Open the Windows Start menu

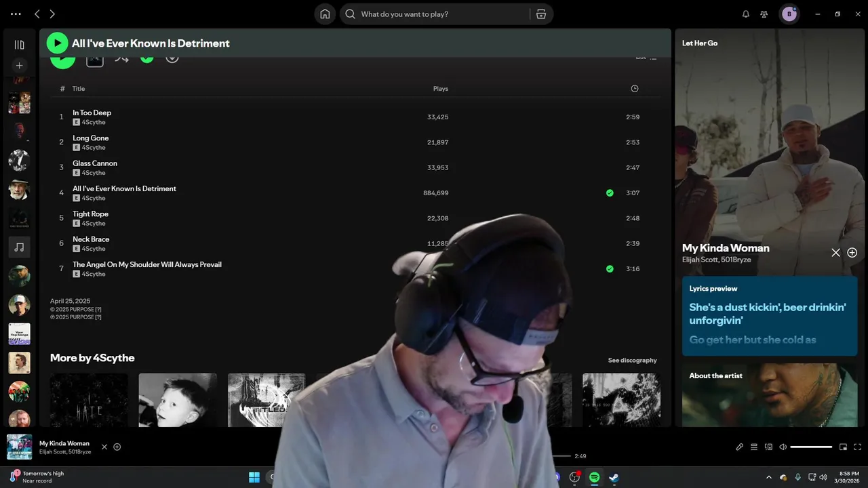(x=254, y=477)
